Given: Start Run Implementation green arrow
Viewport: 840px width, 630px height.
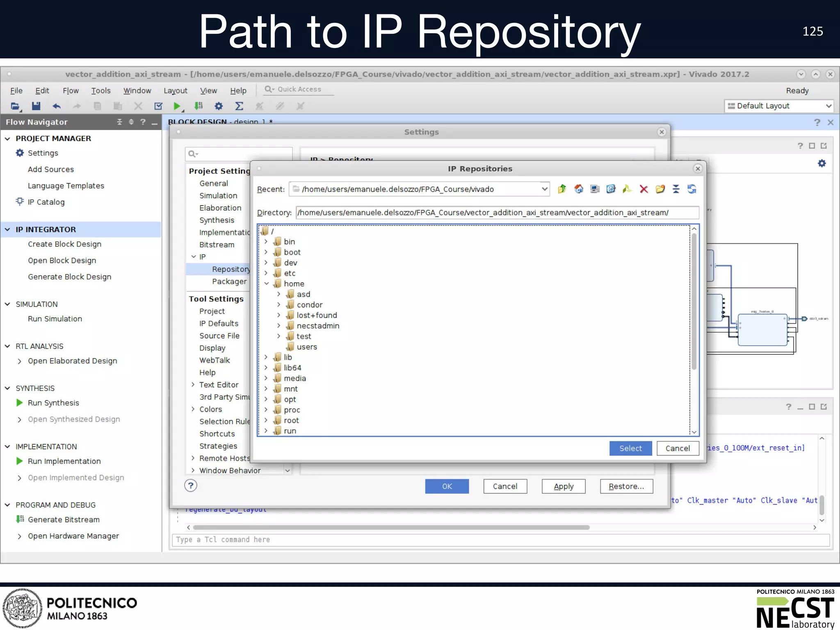Looking at the screenshot, I should click(19, 461).
